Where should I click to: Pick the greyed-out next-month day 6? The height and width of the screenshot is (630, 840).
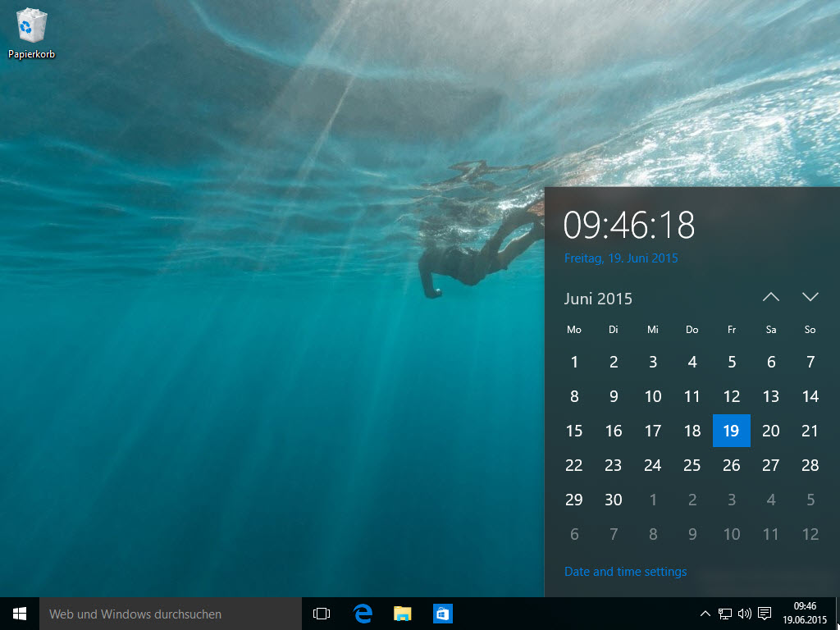click(x=573, y=534)
